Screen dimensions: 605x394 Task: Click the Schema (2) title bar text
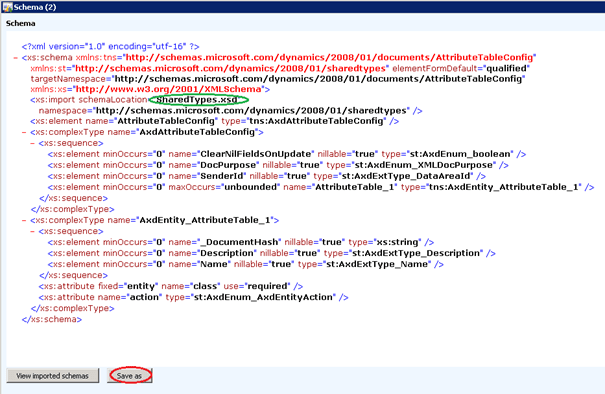(35, 7)
